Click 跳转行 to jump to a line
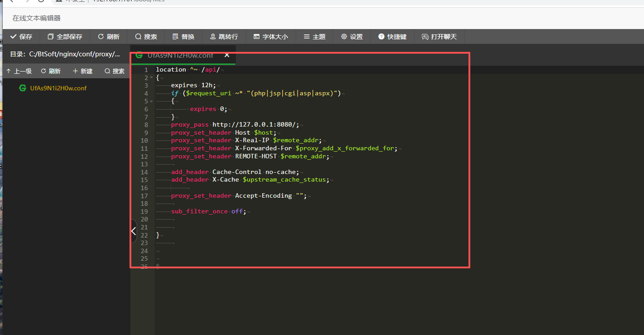 click(224, 37)
